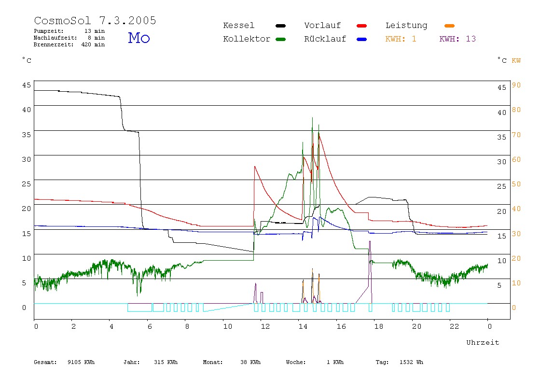Click the "Kollektor" legend label

[x=247, y=39]
